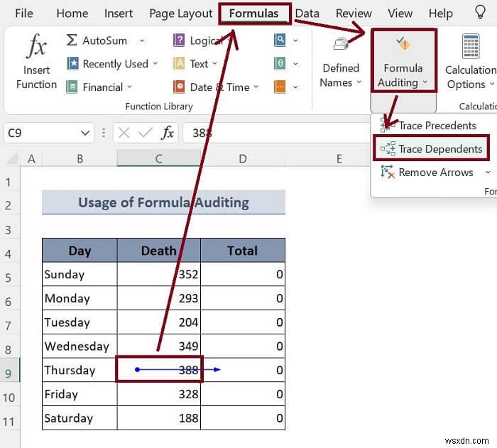Select the Death cell with 293
This screenshot has height=448, width=497.
(x=159, y=298)
